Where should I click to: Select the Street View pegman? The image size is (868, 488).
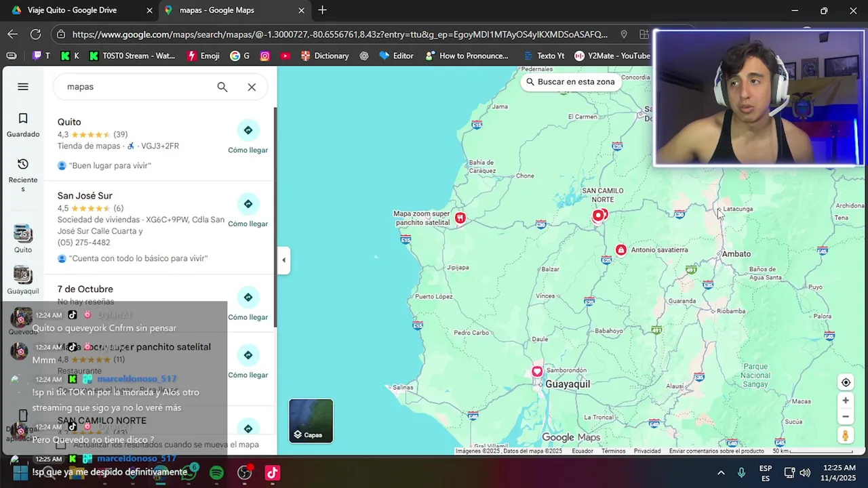tap(846, 436)
